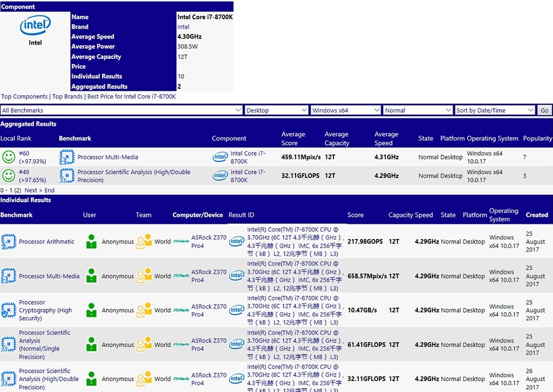The image size is (553, 392).
Task: Click the 61.41GFLOPS score cell
Action: 366,344
